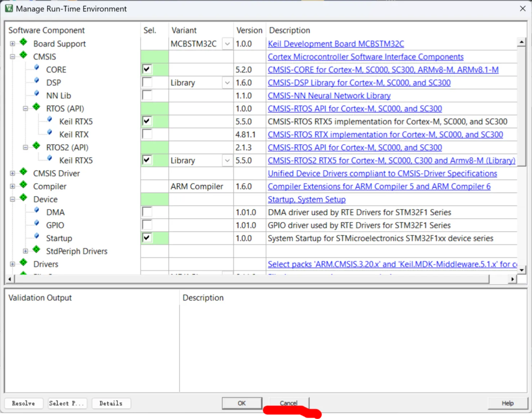Image resolution: width=532 pixels, height=419 pixels.
Task: Enable the CMSIS DSP checkbox
Action: (x=147, y=82)
